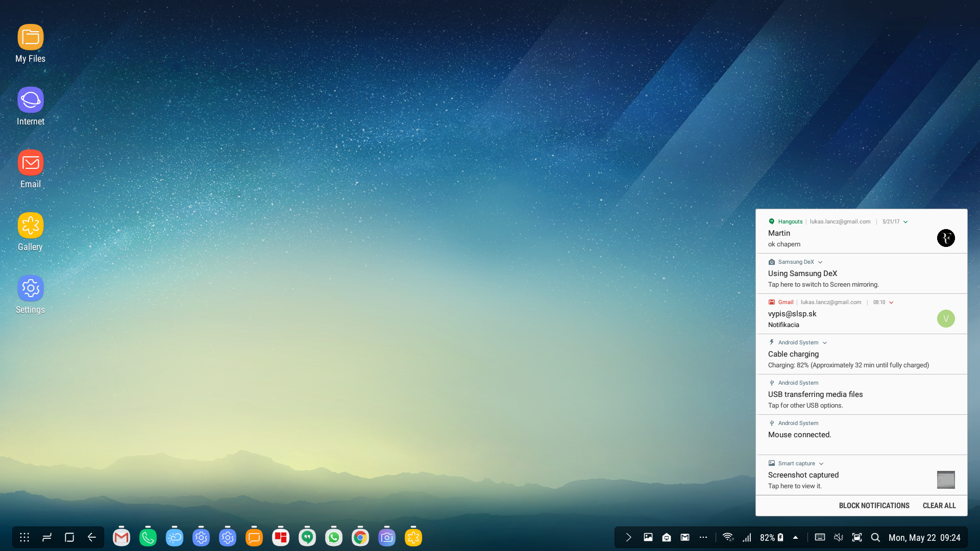This screenshot has width=980, height=551.
Task: Launch the Internet browser desktop icon
Action: point(31,107)
